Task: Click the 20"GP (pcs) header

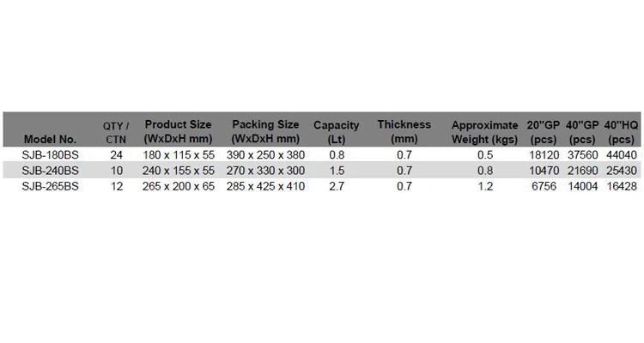Action: (x=544, y=131)
